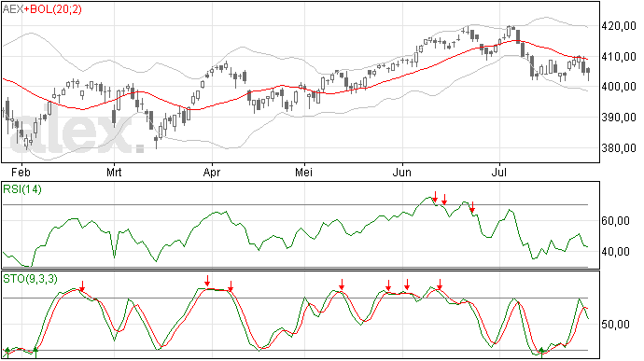Click the Jun label on the time axis
This screenshot has width=644, height=361.
tap(401, 172)
